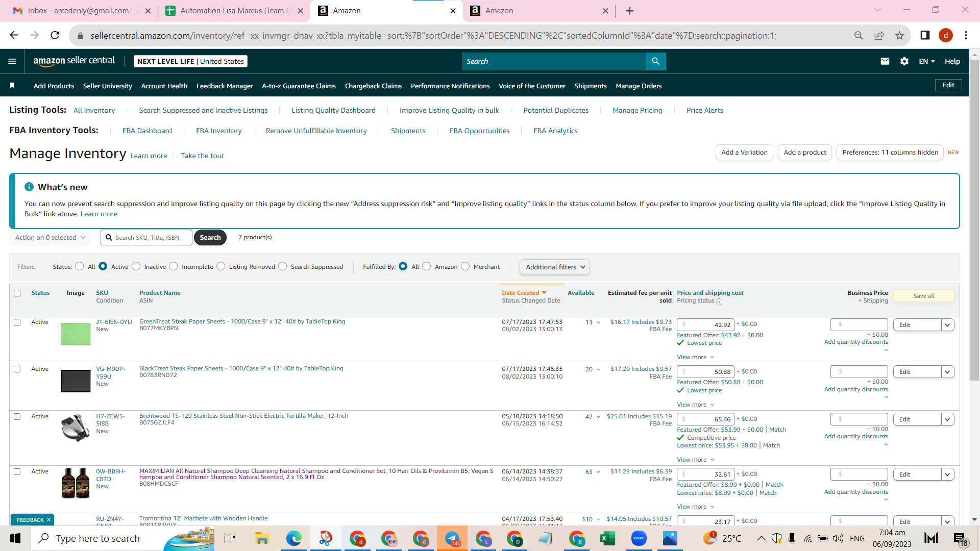Click the Add a Variation button
980x551 pixels.
[x=744, y=153]
